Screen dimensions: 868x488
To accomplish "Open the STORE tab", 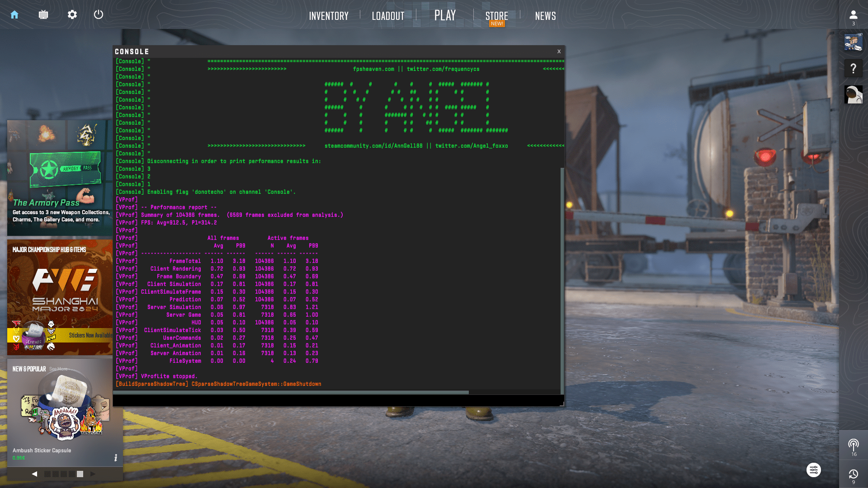I will coord(496,16).
